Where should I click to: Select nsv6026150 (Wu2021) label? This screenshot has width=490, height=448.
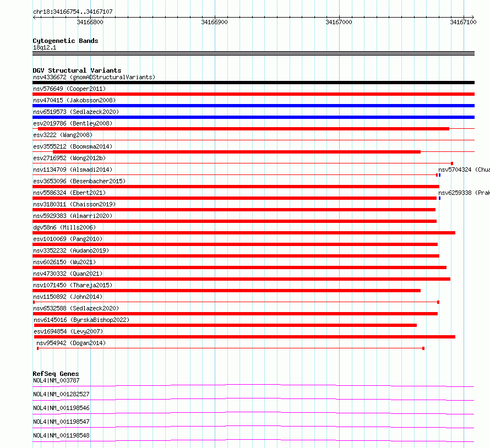pyautogui.click(x=64, y=262)
